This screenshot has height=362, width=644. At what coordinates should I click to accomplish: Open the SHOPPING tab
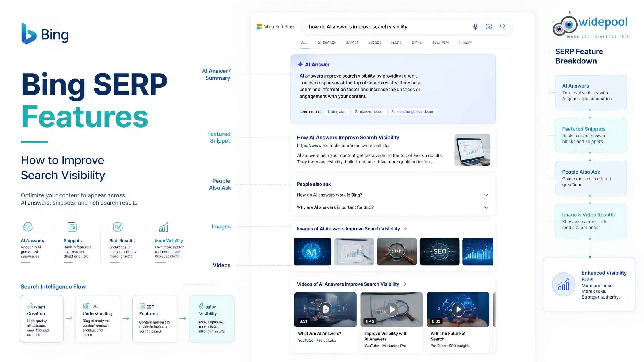tap(441, 43)
